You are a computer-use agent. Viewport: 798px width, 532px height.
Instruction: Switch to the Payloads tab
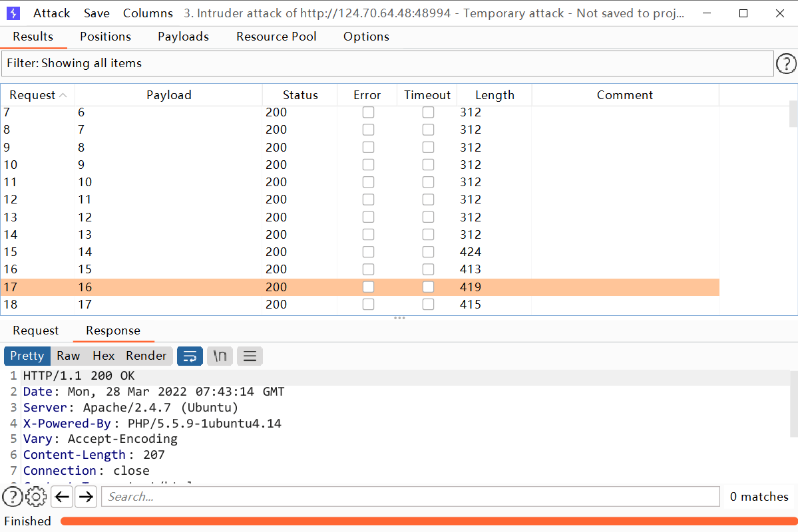point(183,37)
